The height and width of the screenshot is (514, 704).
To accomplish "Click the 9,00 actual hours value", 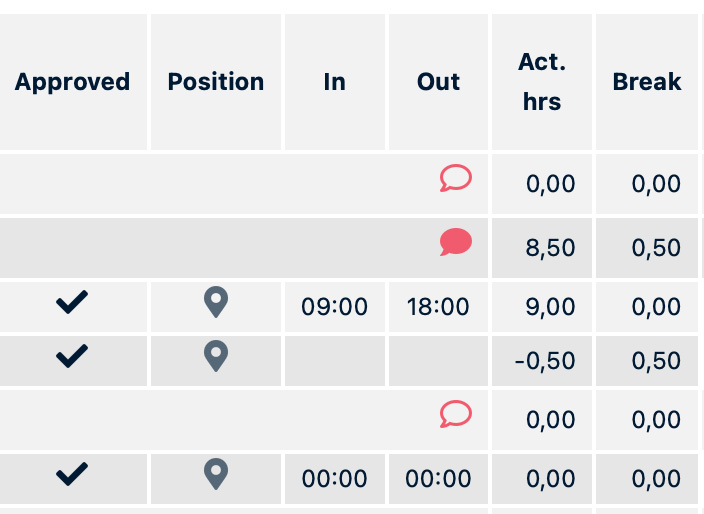I will tap(551, 307).
